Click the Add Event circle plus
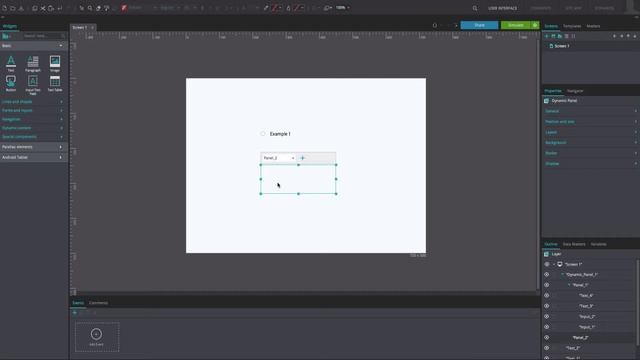The image size is (640, 360). 96,334
